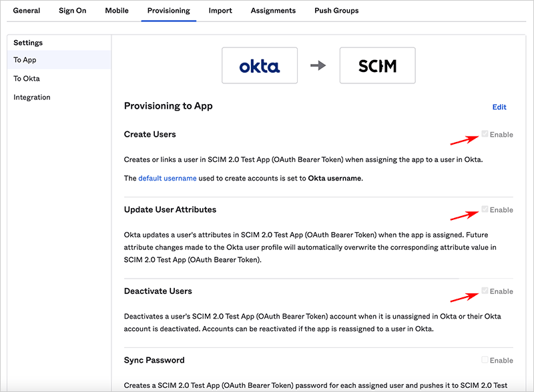Toggle the Deactivate Users Enable checkbox
Viewport: 534px width, 392px height.
pos(485,291)
